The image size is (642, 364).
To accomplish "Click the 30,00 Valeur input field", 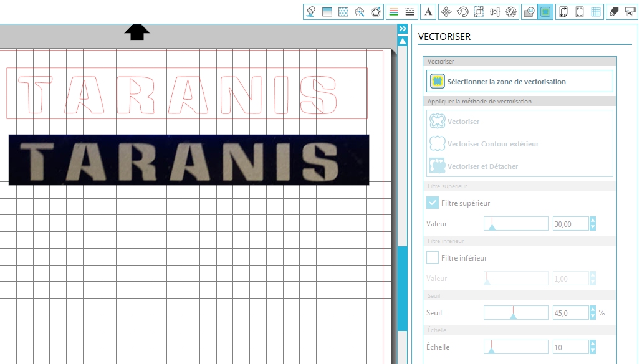I will [571, 224].
